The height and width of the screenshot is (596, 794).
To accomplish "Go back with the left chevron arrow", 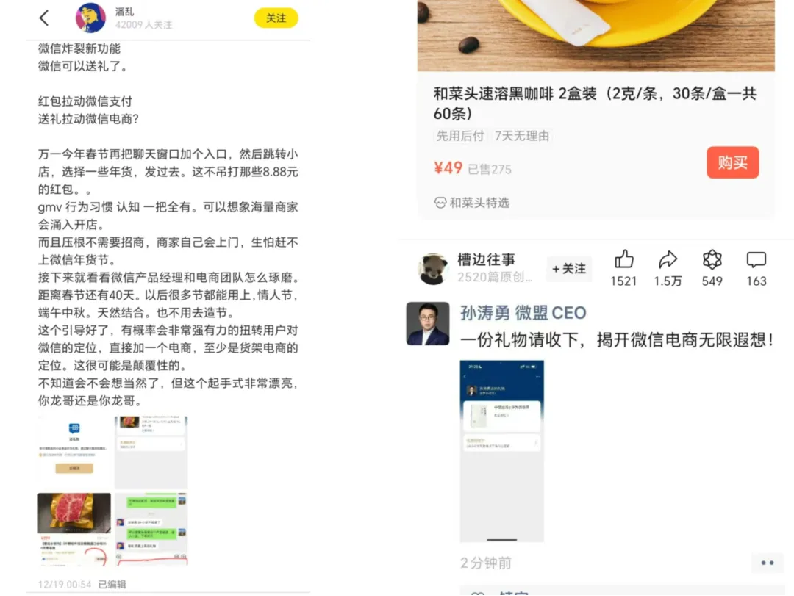I will 44,18.
